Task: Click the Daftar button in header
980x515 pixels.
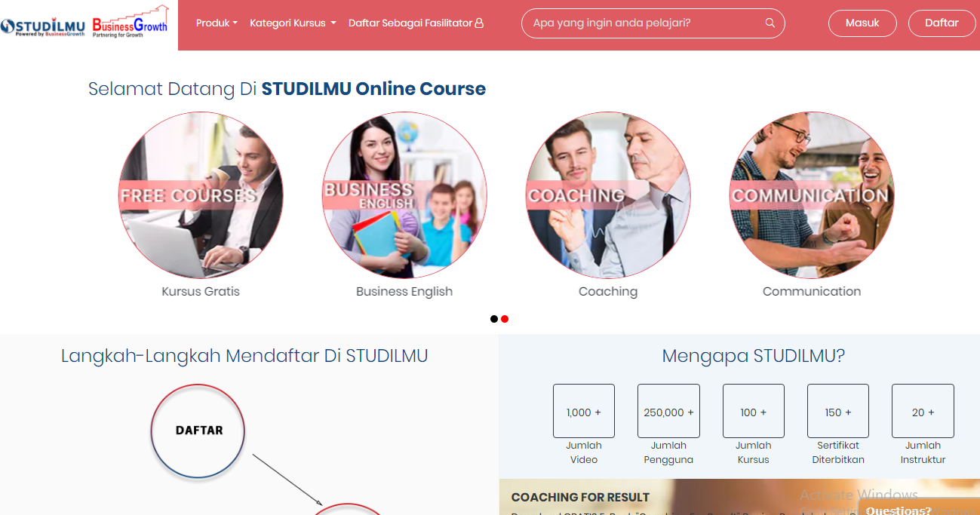Action: click(942, 23)
